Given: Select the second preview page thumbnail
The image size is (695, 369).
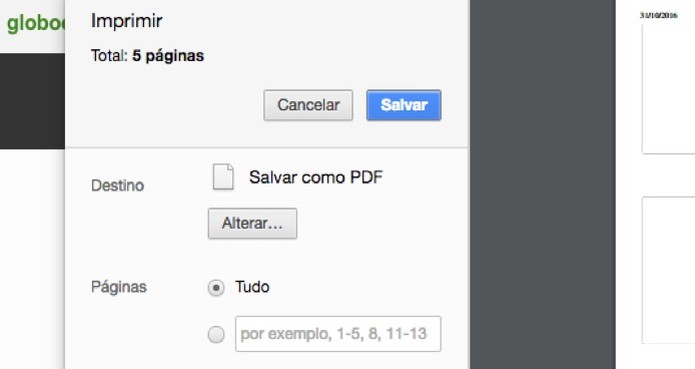Looking at the screenshot, I should tap(668, 270).
